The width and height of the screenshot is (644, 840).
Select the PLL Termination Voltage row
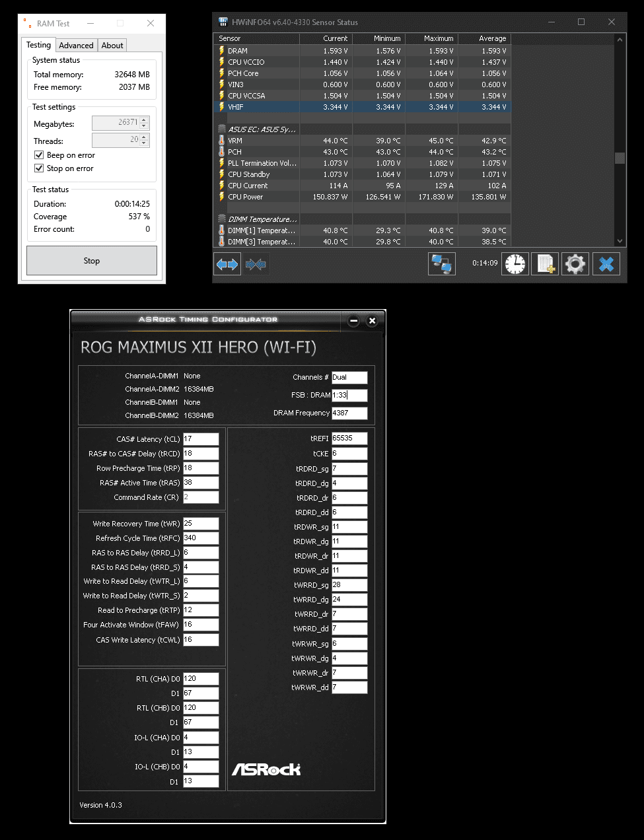coord(363,163)
